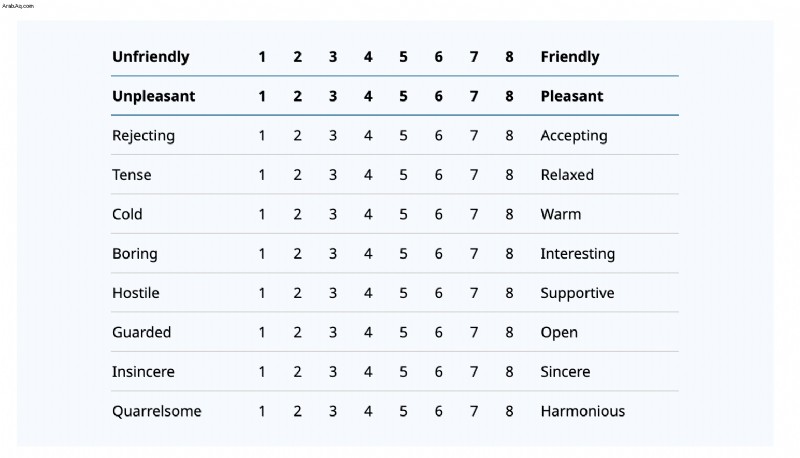Choose rating 2 in the Rejecting row
This screenshot has width=800, height=458.
297,135
